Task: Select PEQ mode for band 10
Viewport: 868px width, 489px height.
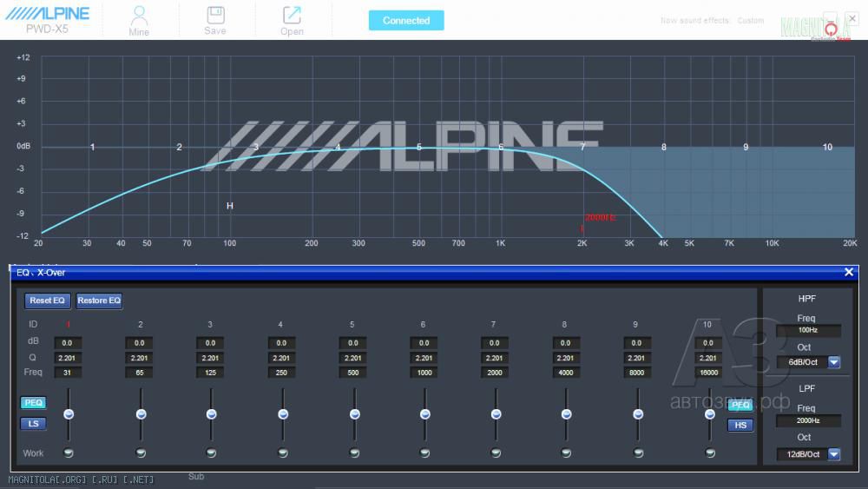Action: pos(740,405)
